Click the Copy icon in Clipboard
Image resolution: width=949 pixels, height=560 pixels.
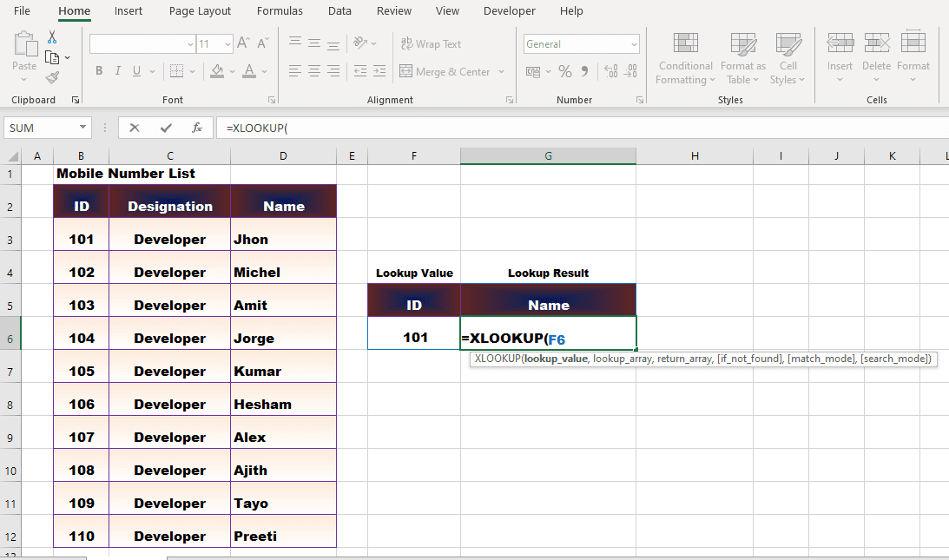click(53, 57)
